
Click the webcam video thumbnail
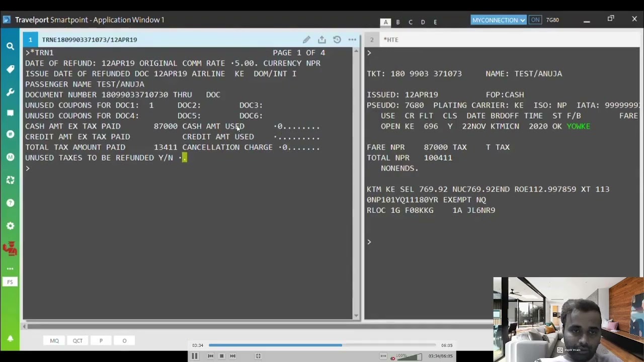click(568, 319)
